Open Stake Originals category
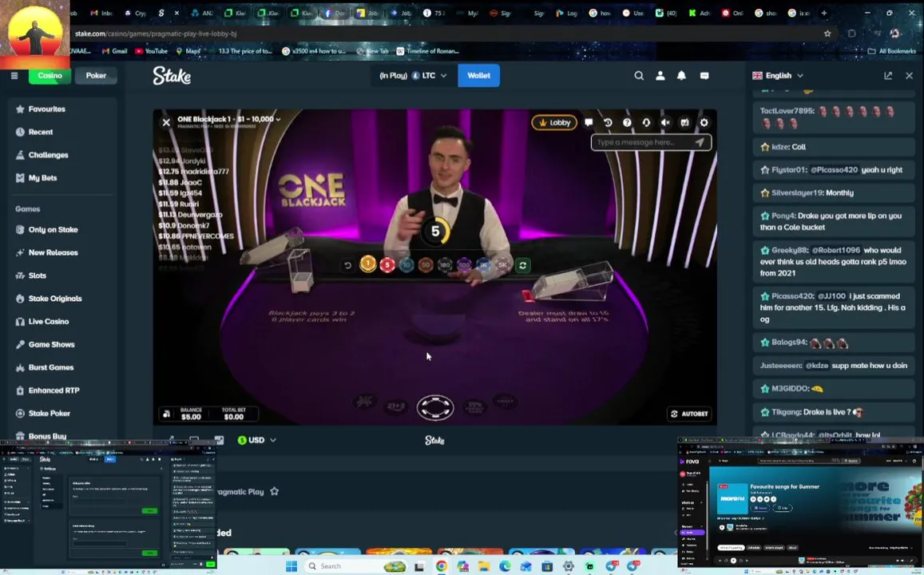This screenshot has width=924, height=575. click(55, 299)
